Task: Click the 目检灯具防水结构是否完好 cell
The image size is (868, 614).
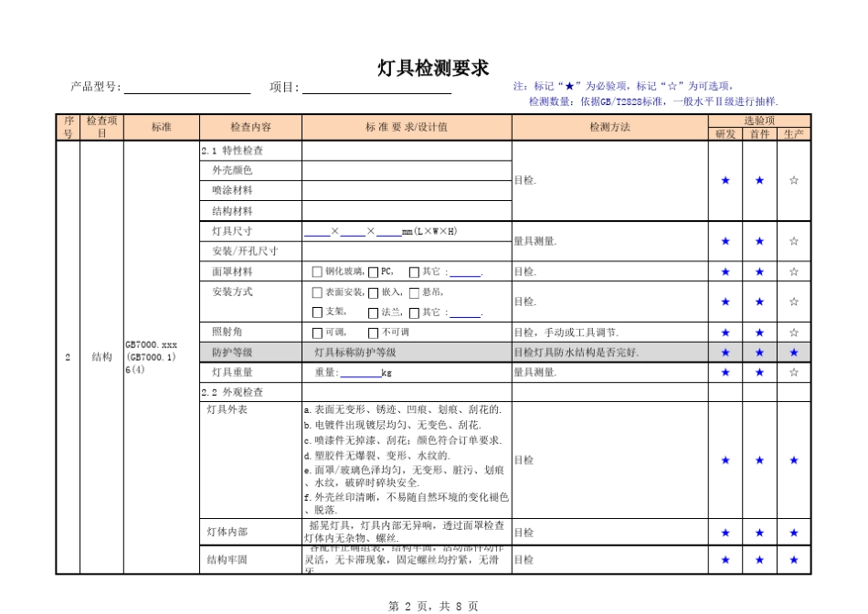Action: (x=610, y=353)
